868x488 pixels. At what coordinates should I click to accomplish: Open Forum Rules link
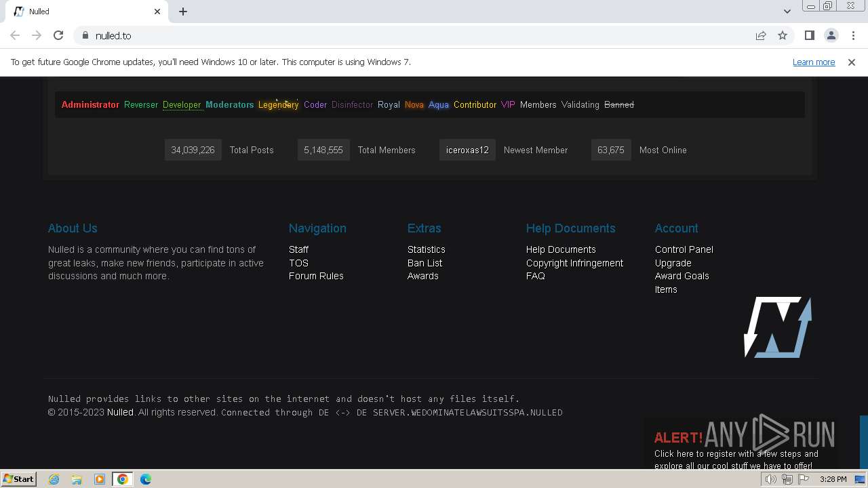[316, 276]
